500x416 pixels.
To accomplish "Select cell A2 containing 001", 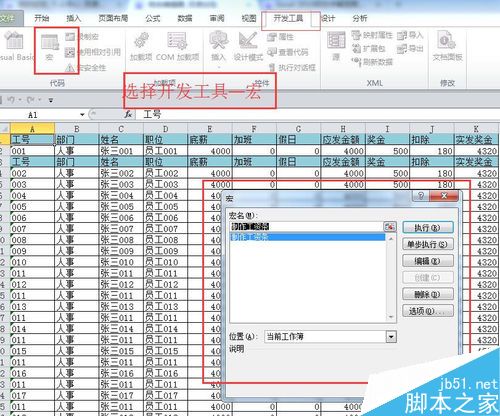I will point(32,151).
